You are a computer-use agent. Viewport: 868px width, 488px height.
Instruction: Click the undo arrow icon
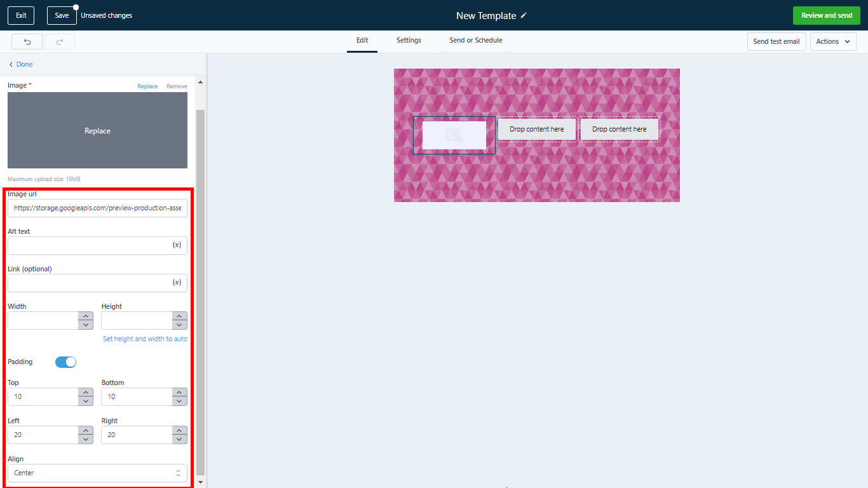27,42
